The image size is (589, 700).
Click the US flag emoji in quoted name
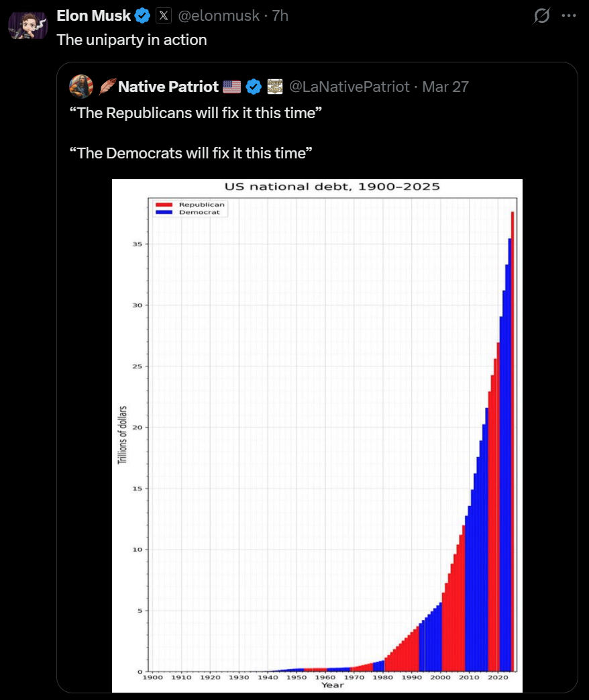pyautogui.click(x=231, y=86)
